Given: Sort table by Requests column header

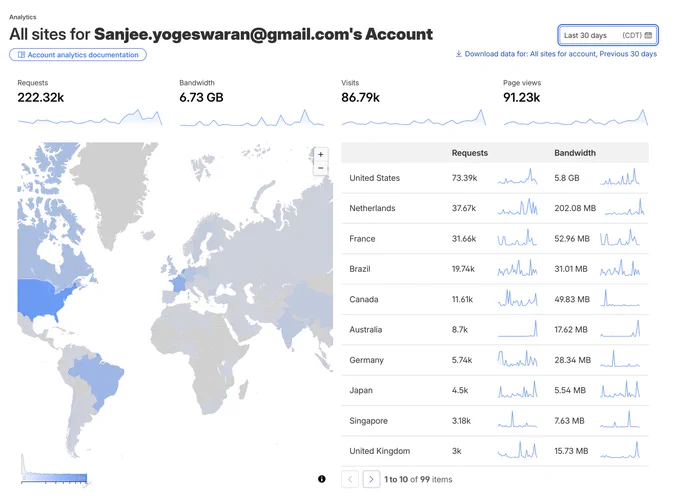Looking at the screenshot, I should tap(470, 153).
